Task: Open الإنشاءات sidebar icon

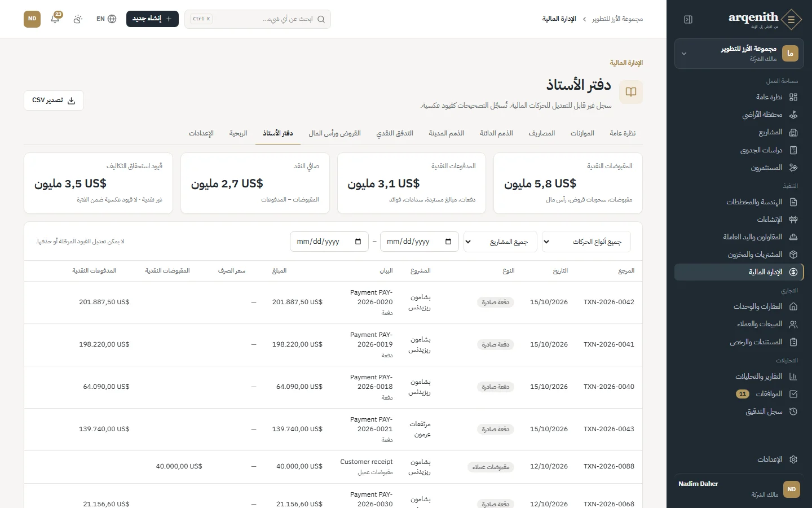Action: point(793,220)
